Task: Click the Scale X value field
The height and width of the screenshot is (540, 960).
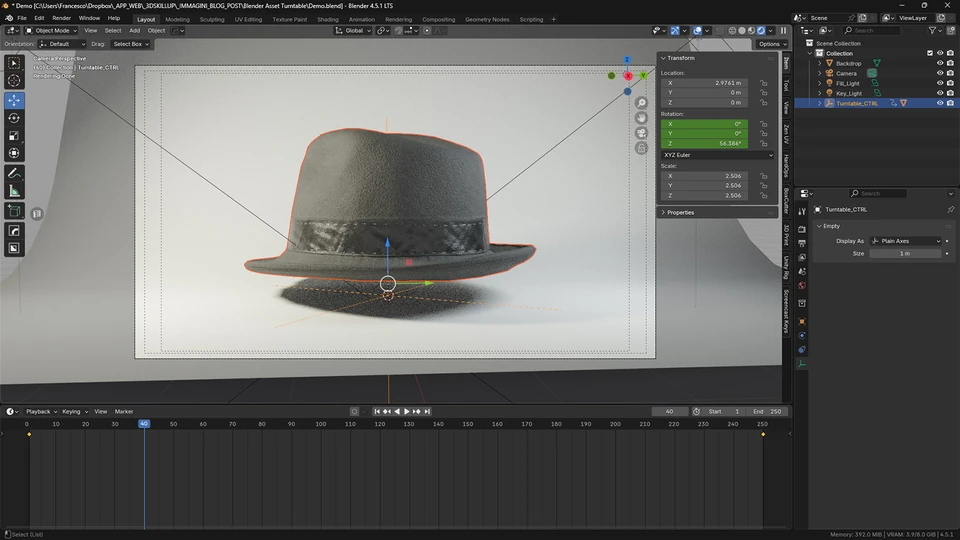Action: (704, 176)
